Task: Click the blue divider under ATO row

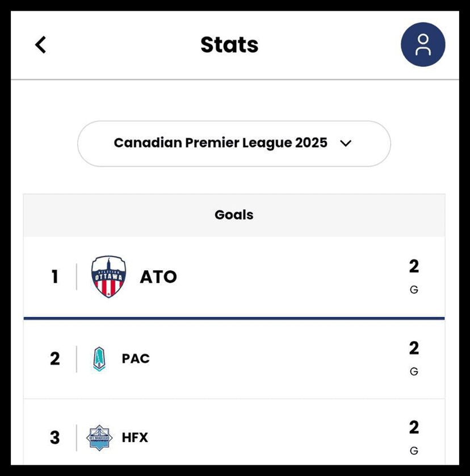Action: 234,318
